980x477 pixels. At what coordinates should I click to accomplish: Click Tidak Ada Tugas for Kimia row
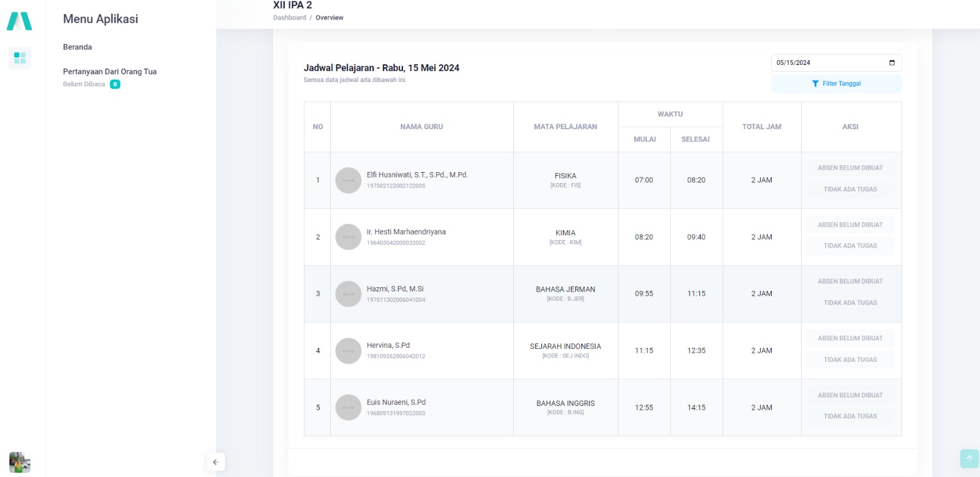pyautogui.click(x=850, y=246)
